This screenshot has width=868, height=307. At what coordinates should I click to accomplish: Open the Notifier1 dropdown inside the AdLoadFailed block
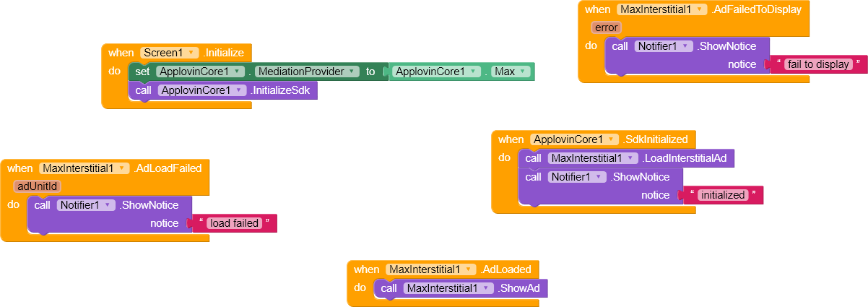86,205
